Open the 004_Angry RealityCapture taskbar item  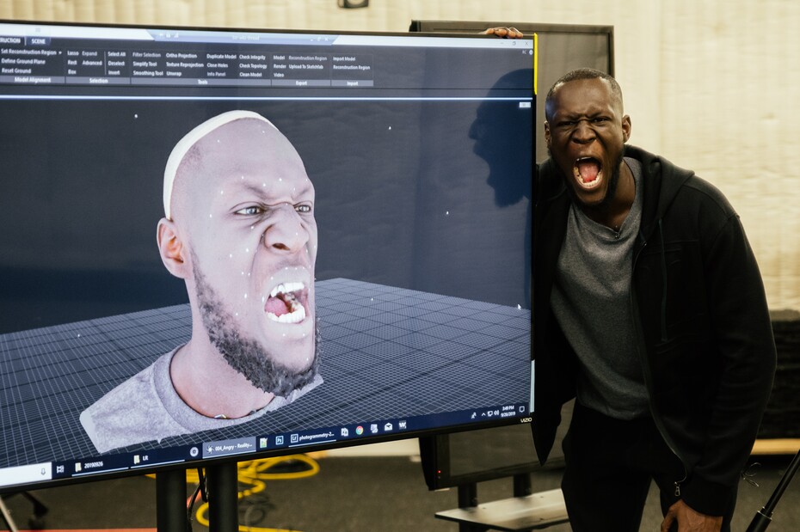click(229, 448)
